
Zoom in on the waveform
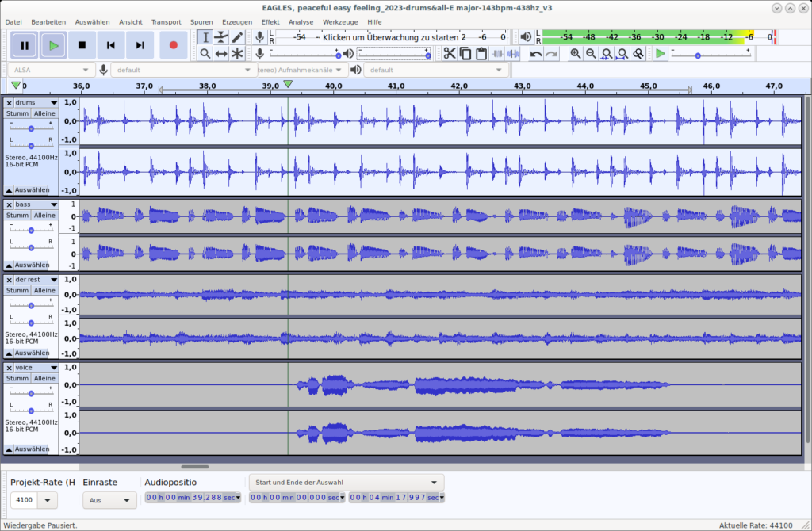(x=576, y=53)
